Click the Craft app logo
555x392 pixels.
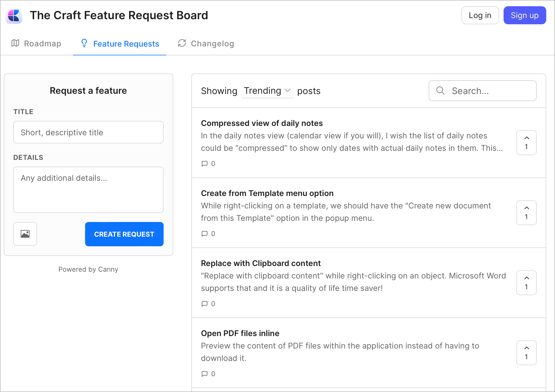tap(14, 16)
